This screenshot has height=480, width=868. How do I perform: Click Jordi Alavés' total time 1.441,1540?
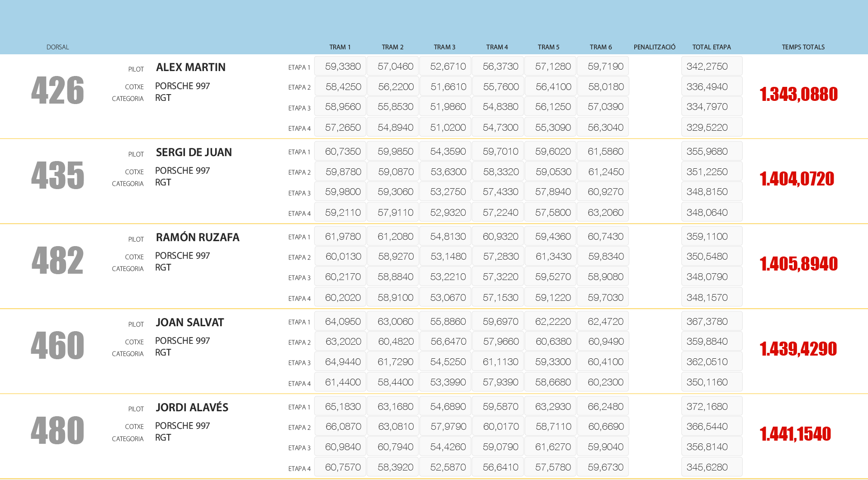point(795,434)
